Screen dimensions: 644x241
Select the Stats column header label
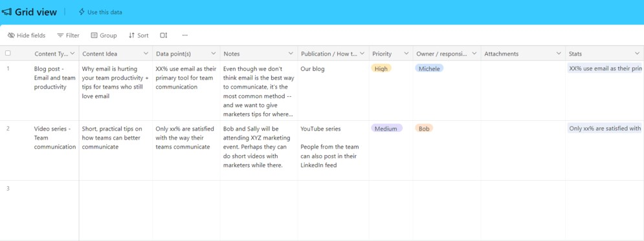click(x=575, y=54)
